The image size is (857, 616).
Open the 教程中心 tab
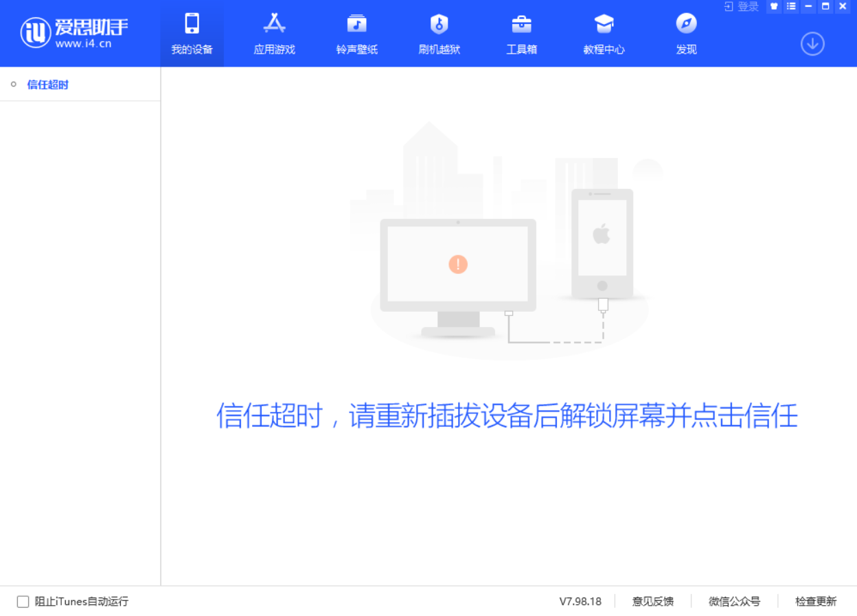pos(603,33)
